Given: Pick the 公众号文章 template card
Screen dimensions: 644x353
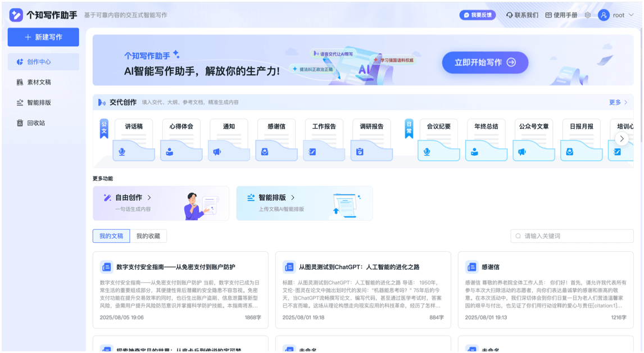Looking at the screenshot, I should point(533,139).
